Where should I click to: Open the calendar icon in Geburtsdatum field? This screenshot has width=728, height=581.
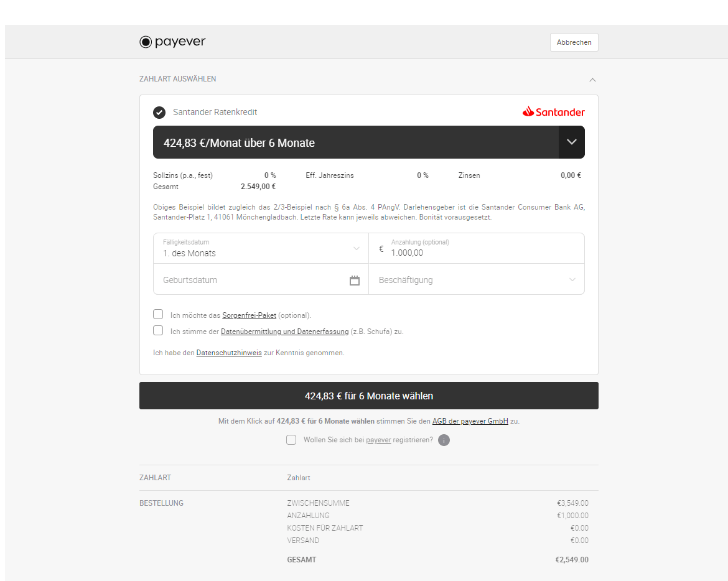click(355, 280)
